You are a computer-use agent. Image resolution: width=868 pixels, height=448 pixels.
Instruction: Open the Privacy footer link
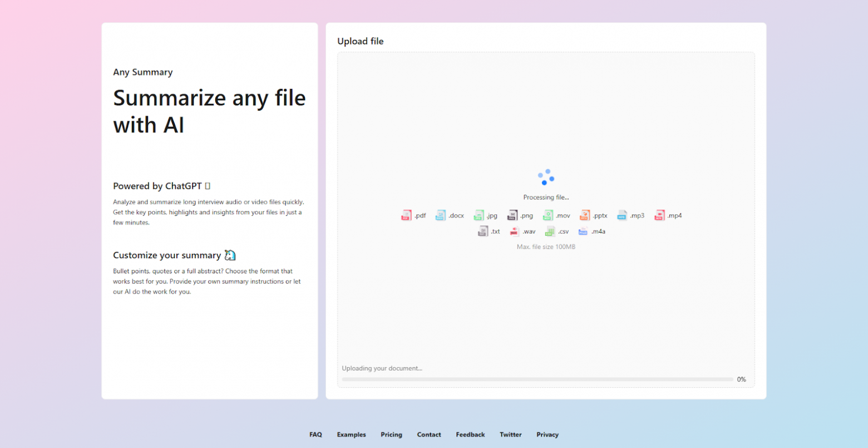[548, 435]
